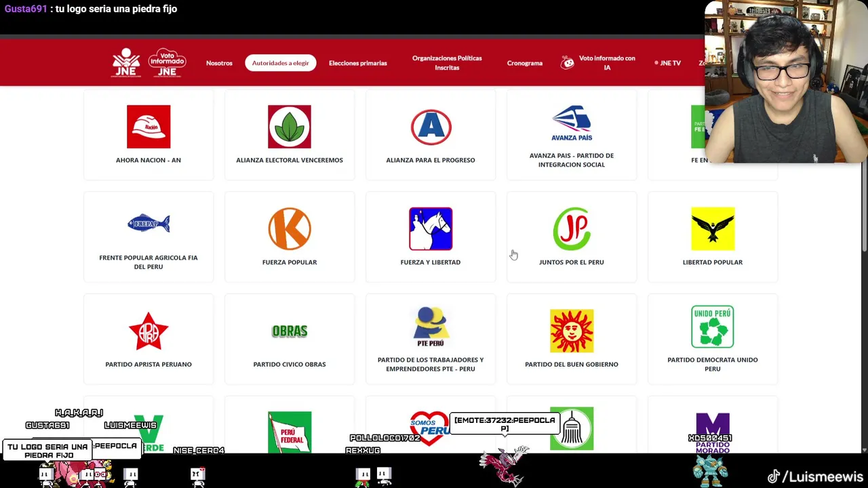Viewport: 868px width, 488px height.
Task: Open Organizaciones Políticas Inscritas menu
Action: [447, 63]
